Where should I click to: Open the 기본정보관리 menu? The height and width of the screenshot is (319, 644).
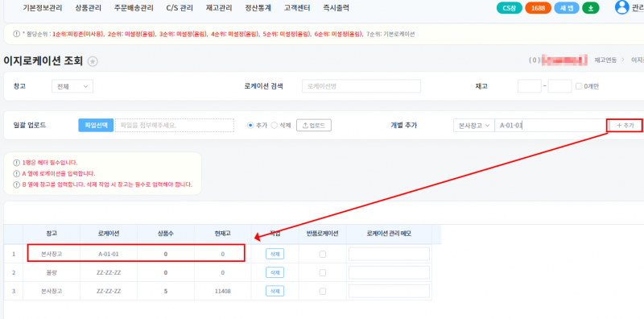(43, 7)
